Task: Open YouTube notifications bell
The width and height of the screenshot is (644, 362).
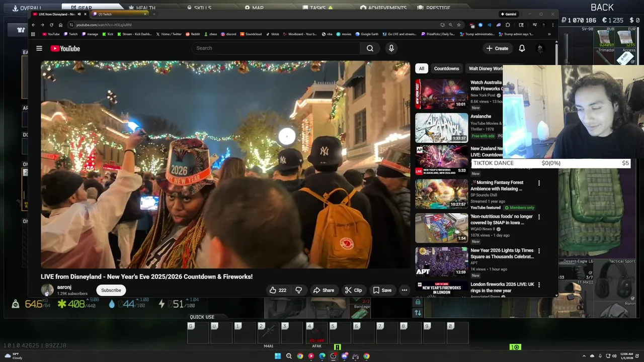Action: tap(522, 48)
